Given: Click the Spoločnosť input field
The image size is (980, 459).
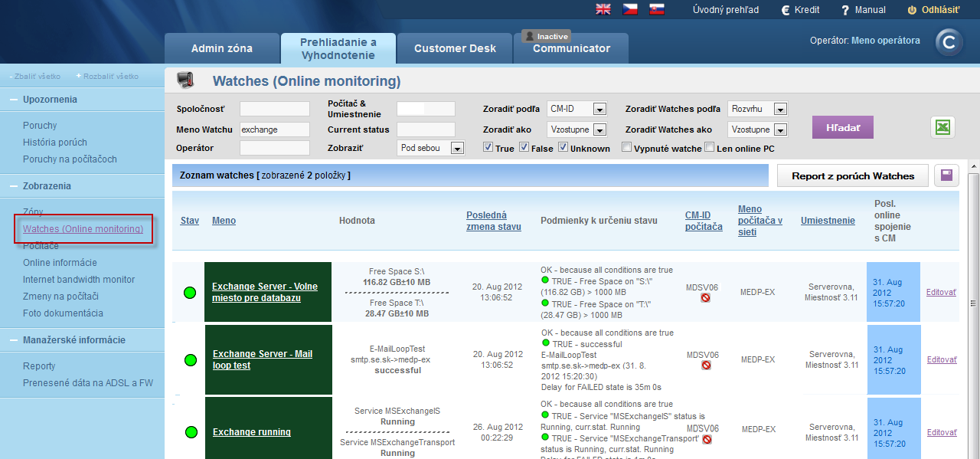Looking at the screenshot, I should (275, 109).
